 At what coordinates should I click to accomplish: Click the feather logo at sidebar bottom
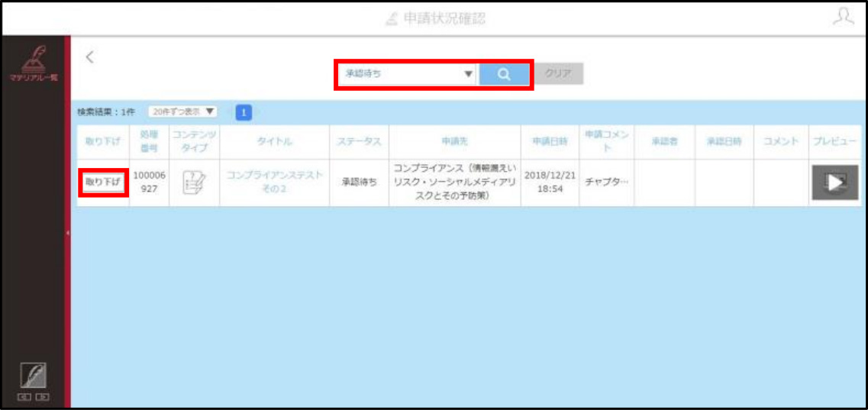[x=34, y=376]
